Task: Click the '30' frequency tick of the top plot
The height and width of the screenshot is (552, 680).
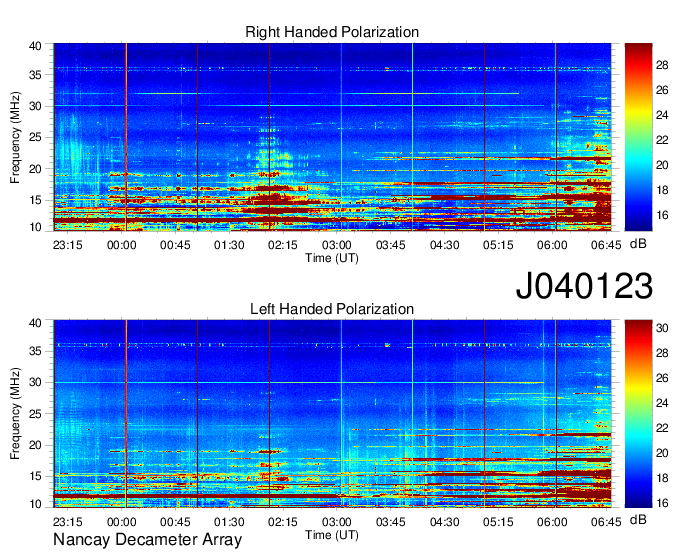Action: [35, 106]
